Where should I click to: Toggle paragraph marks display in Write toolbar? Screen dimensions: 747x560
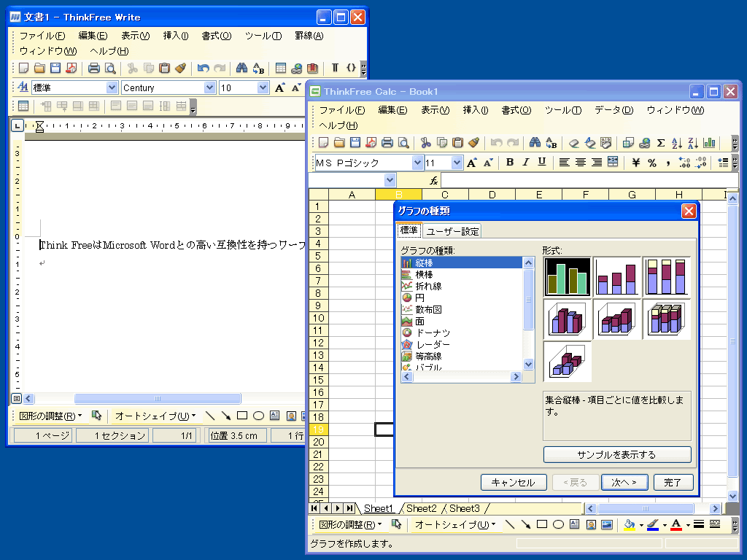pos(335,68)
